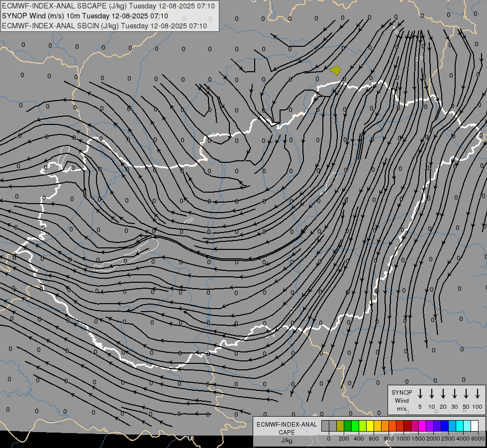The height and width of the screenshot is (448, 487).
Task: Click the 100 label in wind legend
Action: [478, 407]
